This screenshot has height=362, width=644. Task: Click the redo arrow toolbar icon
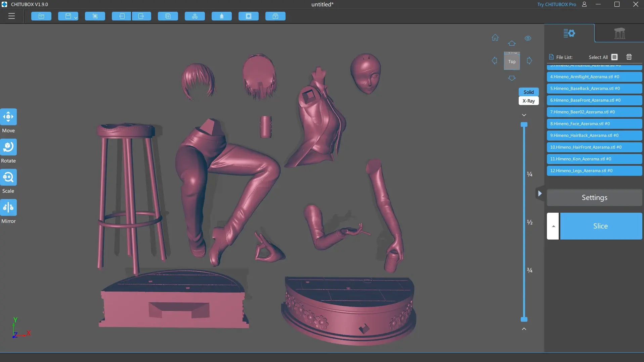pyautogui.click(x=141, y=16)
